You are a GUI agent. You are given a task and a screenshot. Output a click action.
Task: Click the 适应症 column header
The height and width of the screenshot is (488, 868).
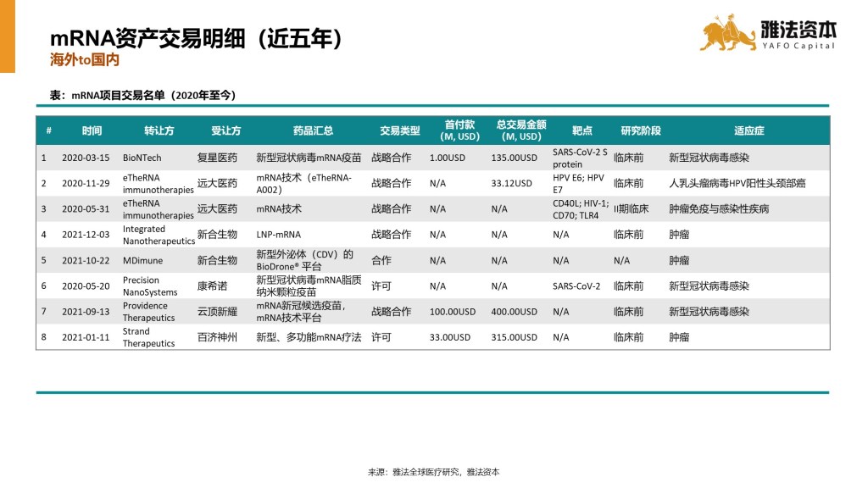pos(748,130)
